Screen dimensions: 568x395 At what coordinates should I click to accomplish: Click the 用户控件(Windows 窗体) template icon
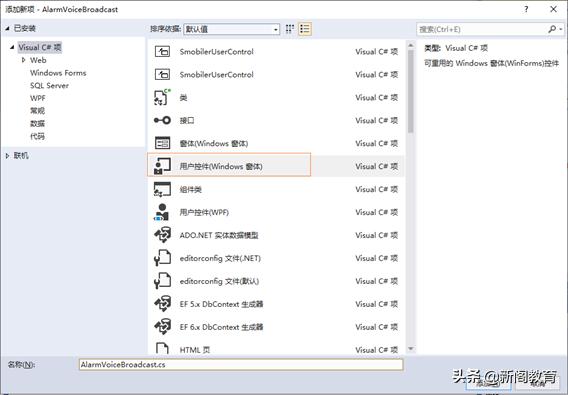162,166
